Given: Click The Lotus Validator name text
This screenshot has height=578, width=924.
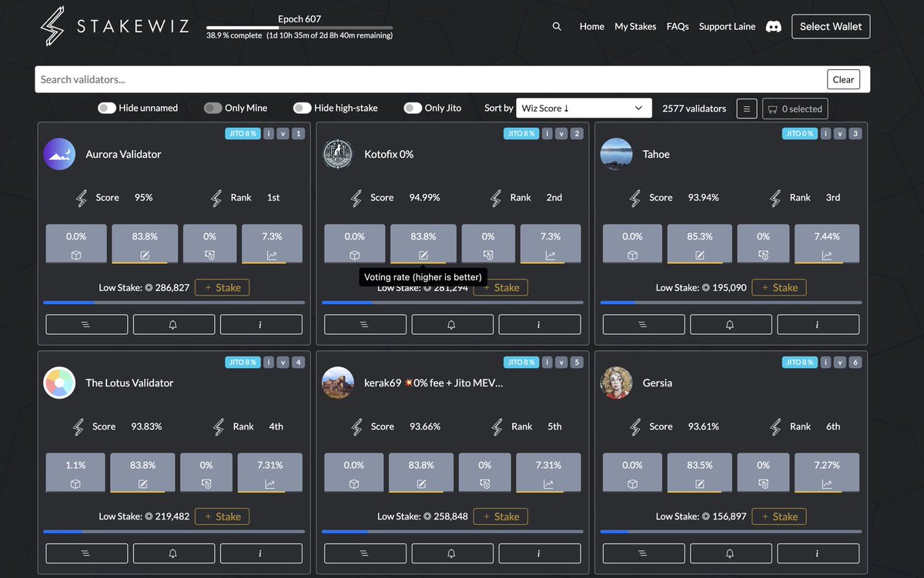Looking at the screenshot, I should click(129, 383).
